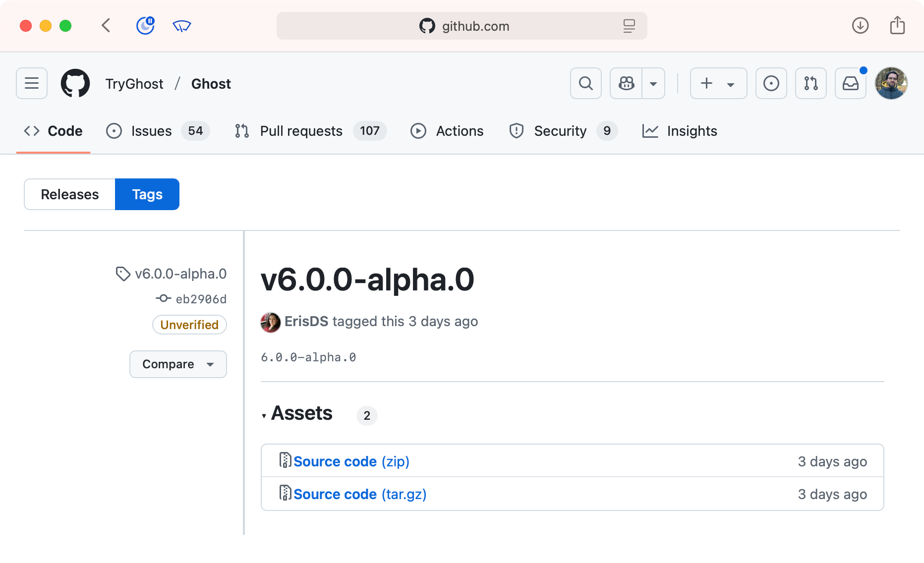Click the GitHub Octocat home logo
The height and width of the screenshot is (563, 924).
tap(75, 83)
